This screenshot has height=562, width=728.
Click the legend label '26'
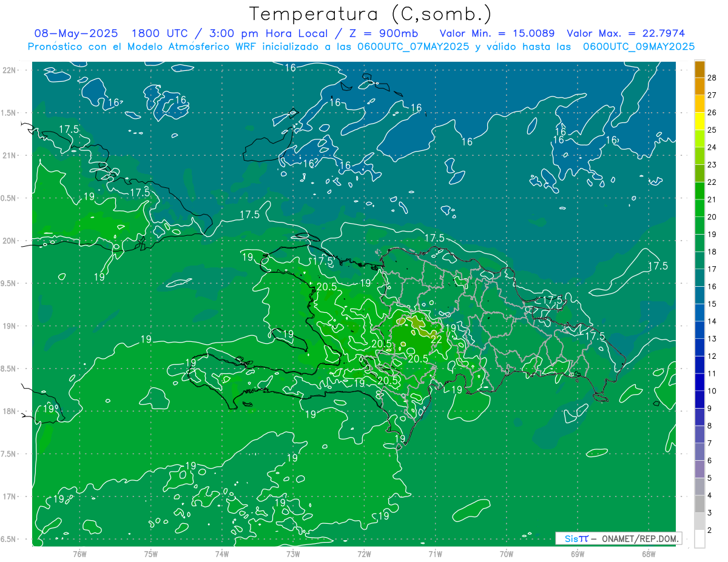[712, 112]
